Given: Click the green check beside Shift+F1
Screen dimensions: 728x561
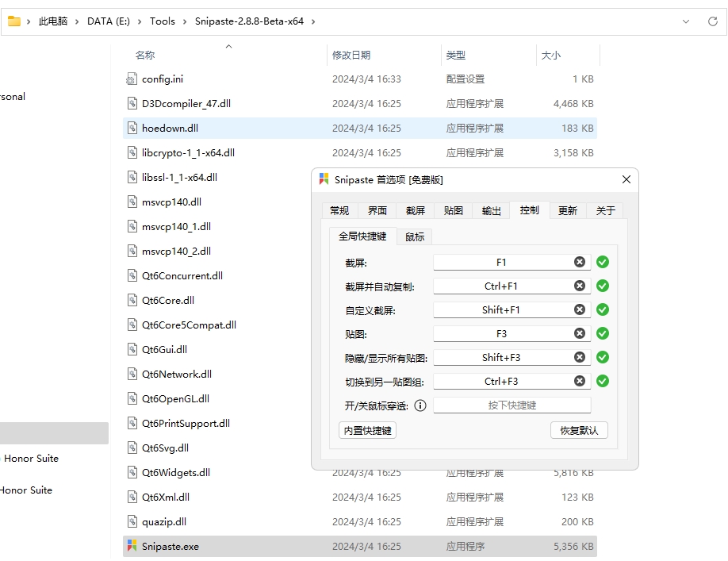Looking at the screenshot, I should click(603, 309).
